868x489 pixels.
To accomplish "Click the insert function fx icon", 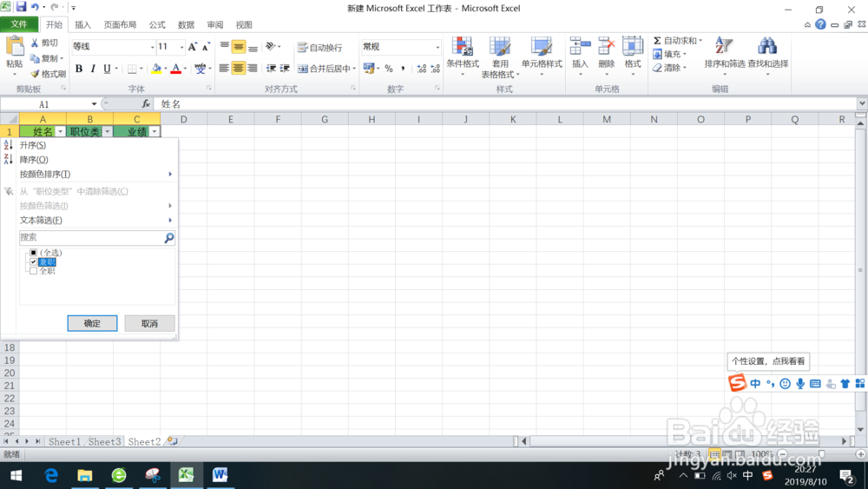I will click(146, 103).
